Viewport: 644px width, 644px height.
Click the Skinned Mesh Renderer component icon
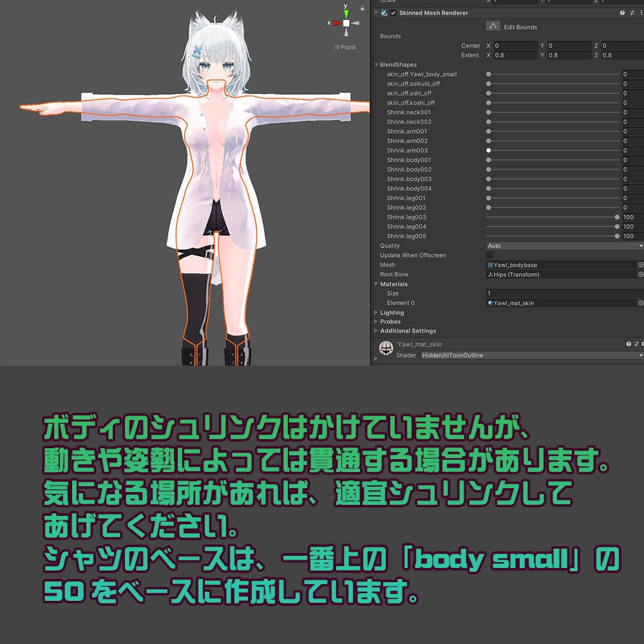pos(384,13)
